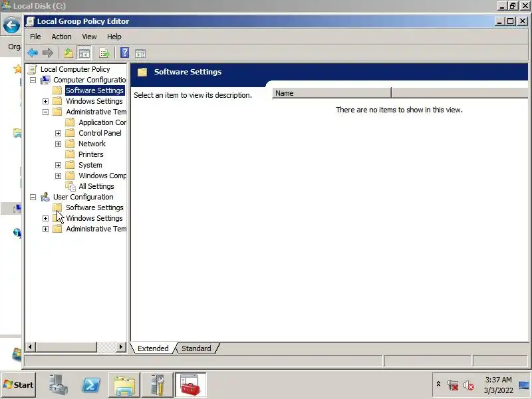
Task: Select the System folder
Action: point(90,165)
